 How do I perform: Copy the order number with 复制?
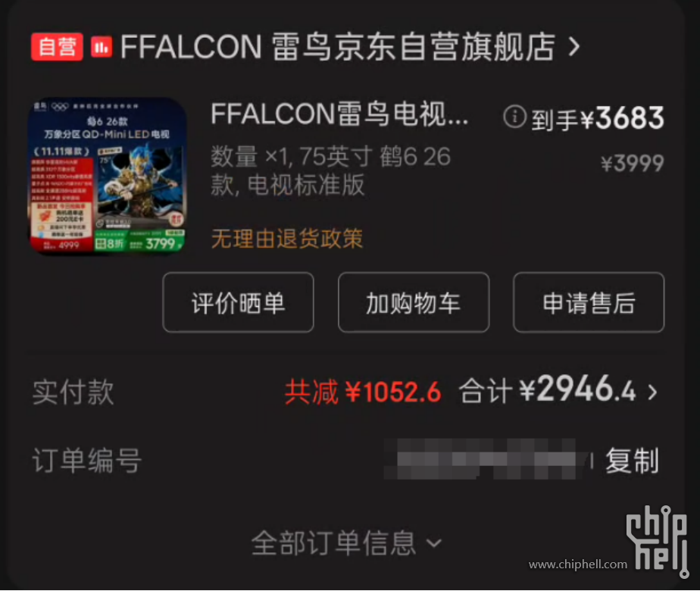coord(632,460)
